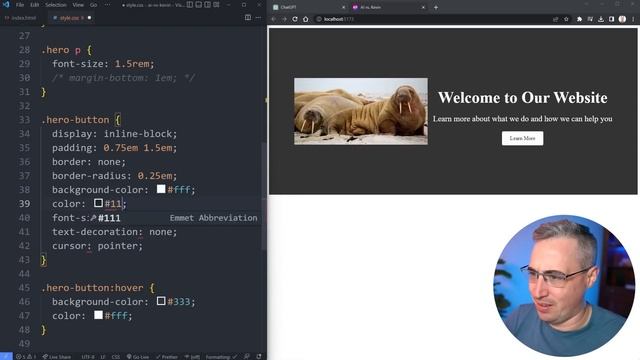Viewport: 640px width, 360px height.
Task: Open the View menu in VS Code
Action: pyautogui.click(x=78, y=5)
